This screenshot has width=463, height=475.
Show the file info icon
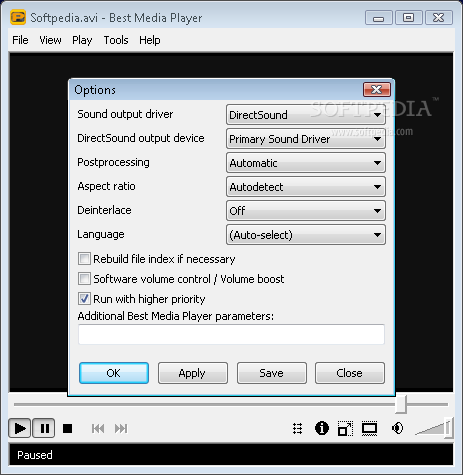(322, 428)
